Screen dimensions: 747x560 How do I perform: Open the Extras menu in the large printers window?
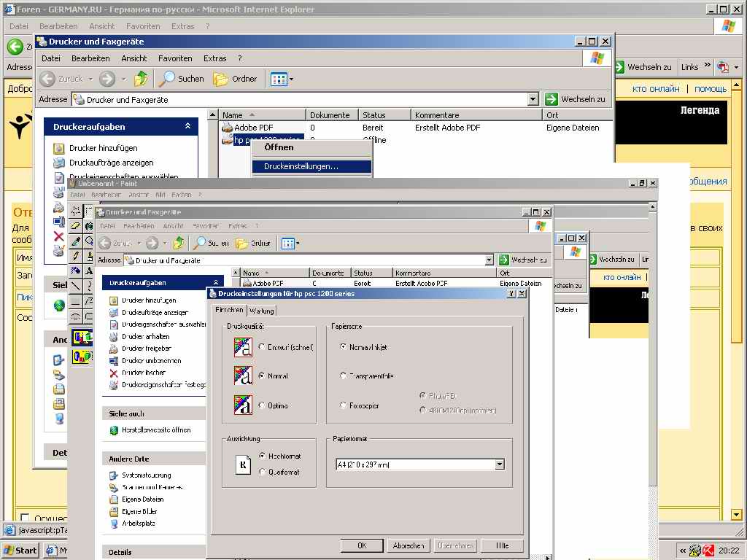point(215,58)
